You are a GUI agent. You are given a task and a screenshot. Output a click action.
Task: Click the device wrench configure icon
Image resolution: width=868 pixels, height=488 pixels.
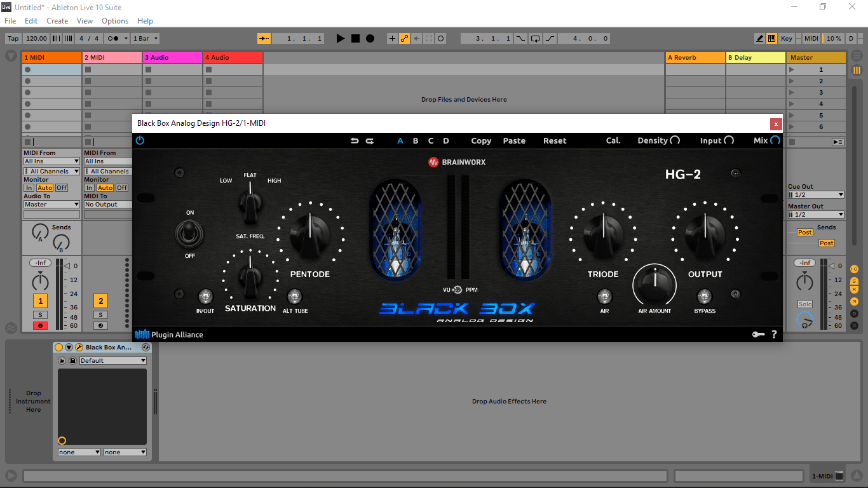(79, 348)
